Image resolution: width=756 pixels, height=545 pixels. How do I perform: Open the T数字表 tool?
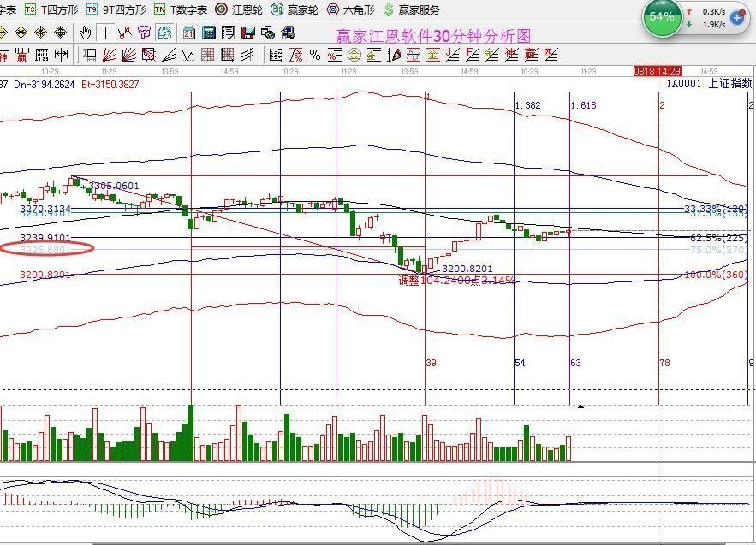coord(181,9)
